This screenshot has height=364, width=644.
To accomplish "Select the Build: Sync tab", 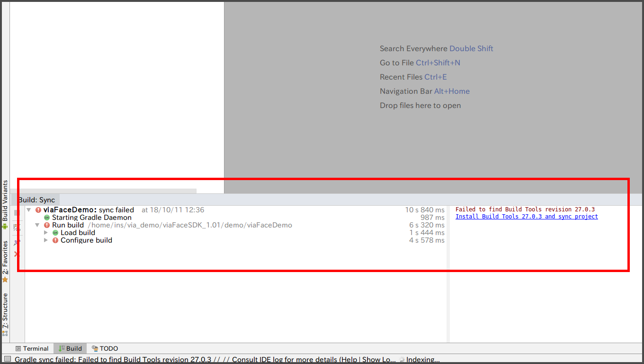I will (x=36, y=200).
